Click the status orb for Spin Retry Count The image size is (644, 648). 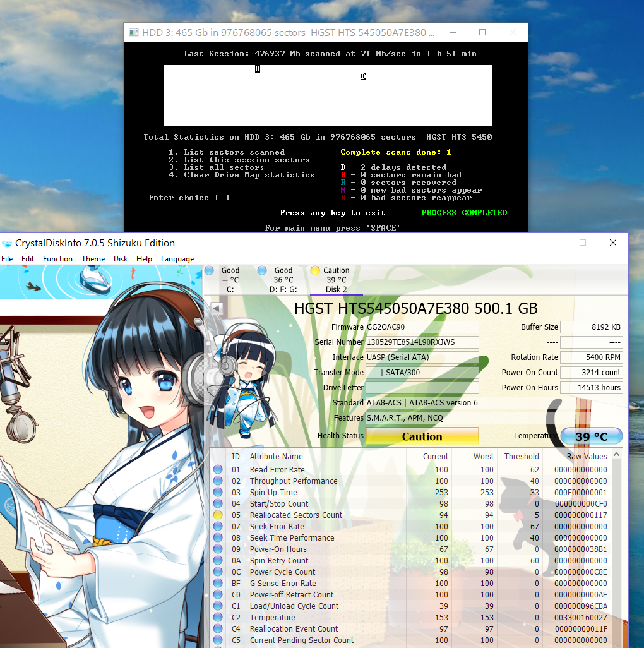click(218, 560)
